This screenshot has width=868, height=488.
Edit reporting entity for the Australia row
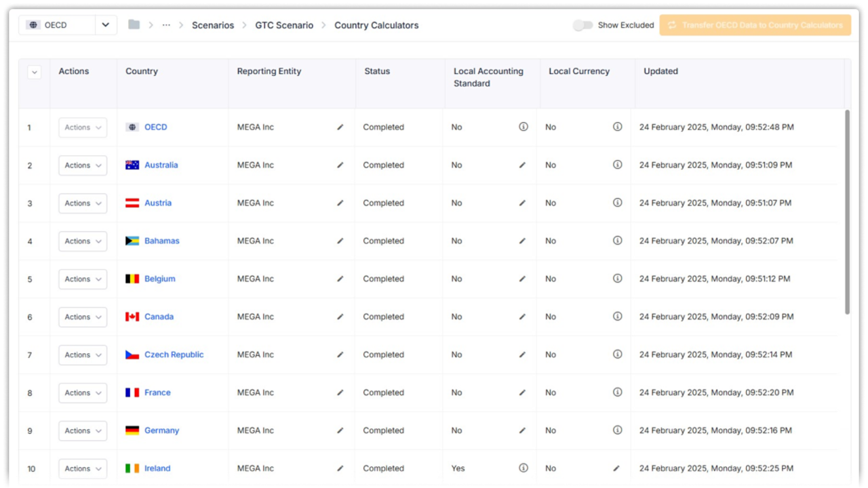click(340, 165)
